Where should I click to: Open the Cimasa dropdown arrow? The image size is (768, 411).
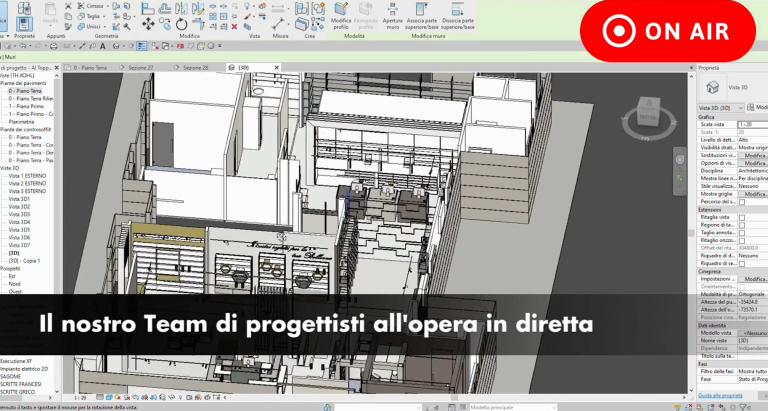pos(115,5)
